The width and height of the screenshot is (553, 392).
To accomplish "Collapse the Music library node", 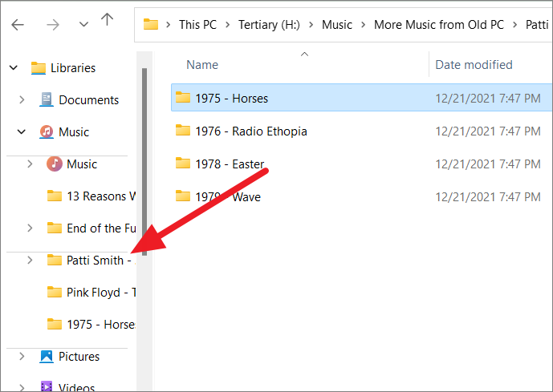I will 22,131.
